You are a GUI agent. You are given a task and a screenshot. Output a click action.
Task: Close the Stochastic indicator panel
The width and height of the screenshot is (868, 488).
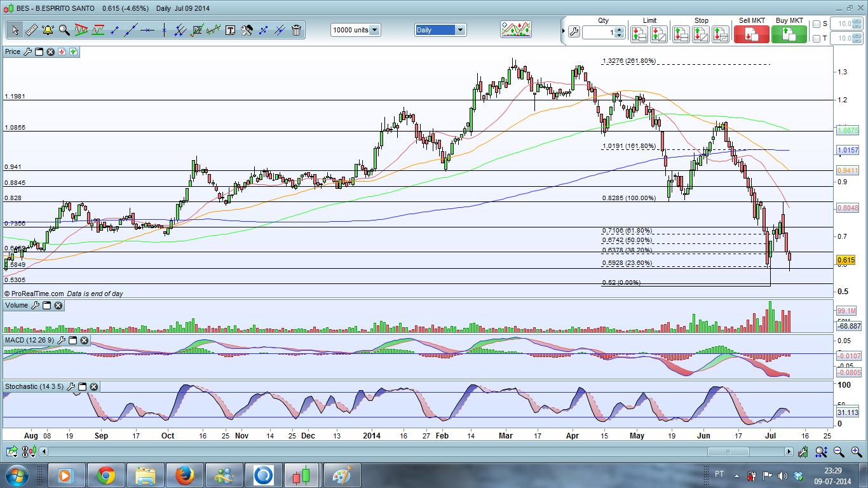pyautogui.click(x=93, y=386)
